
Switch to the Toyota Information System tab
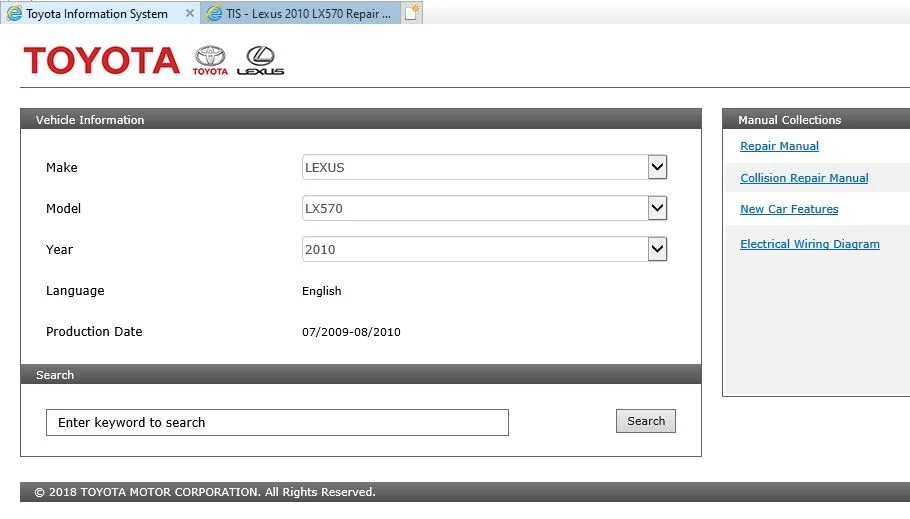tap(96, 14)
